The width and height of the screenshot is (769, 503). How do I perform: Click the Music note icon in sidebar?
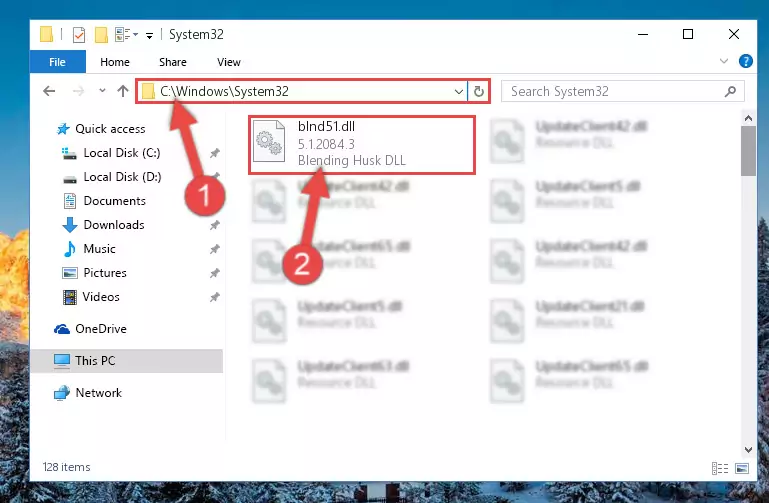click(70, 249)
